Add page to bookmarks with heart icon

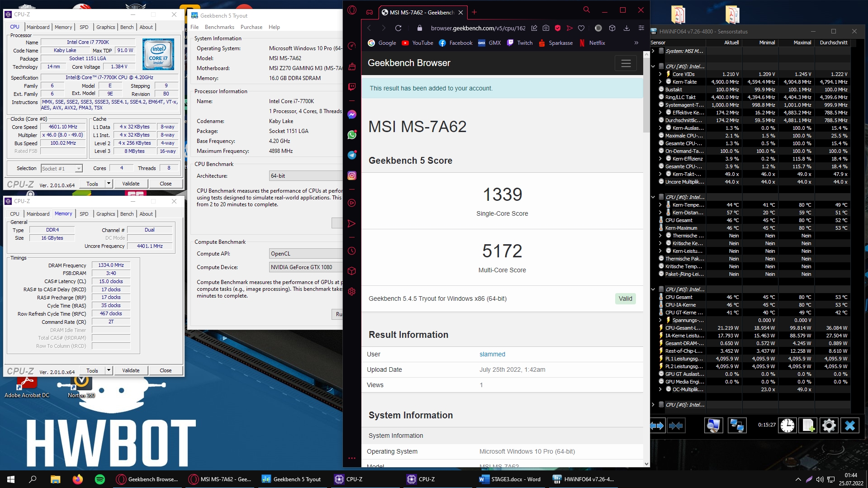click(581, 28)
